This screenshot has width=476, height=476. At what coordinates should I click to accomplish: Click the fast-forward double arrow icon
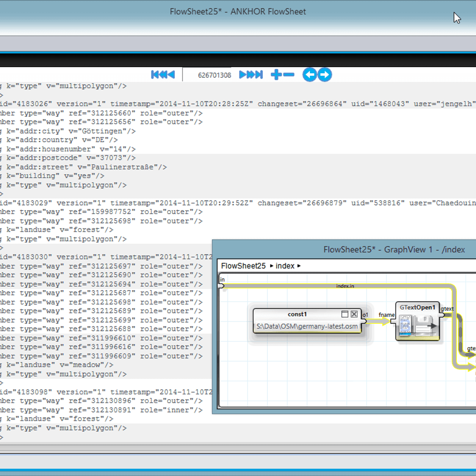pyautogui.click(x=251, y=74)
